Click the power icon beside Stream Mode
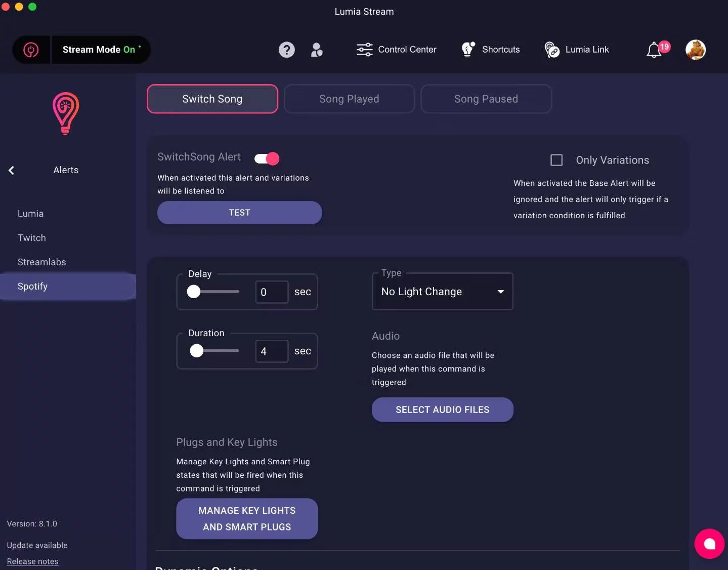Viewport: 728px width, 570px height. pos(31,50)
